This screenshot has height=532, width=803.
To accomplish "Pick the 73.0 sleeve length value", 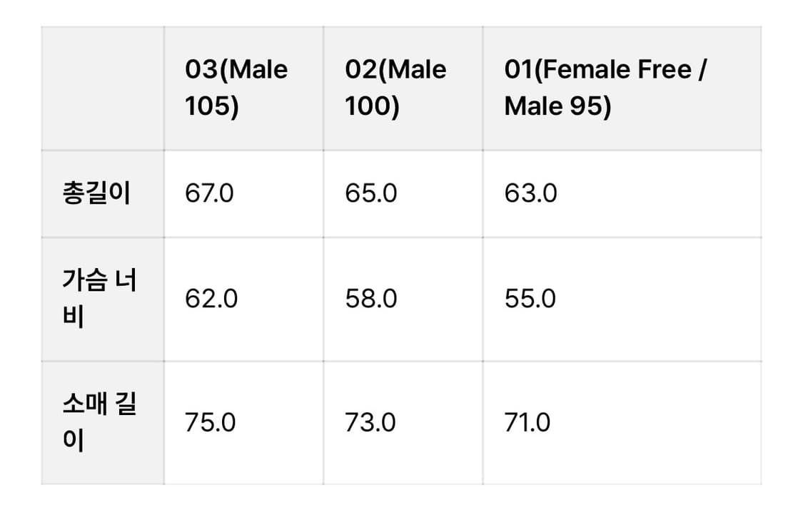I will [370, 423].
